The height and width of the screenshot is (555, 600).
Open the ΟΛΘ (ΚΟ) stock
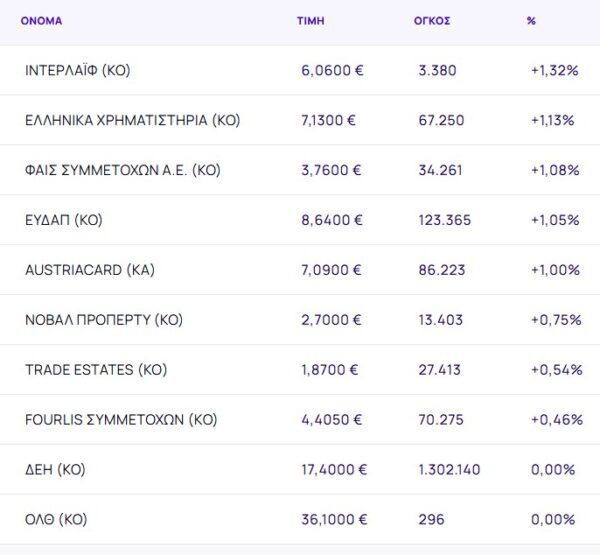click(x=56, y=520)
